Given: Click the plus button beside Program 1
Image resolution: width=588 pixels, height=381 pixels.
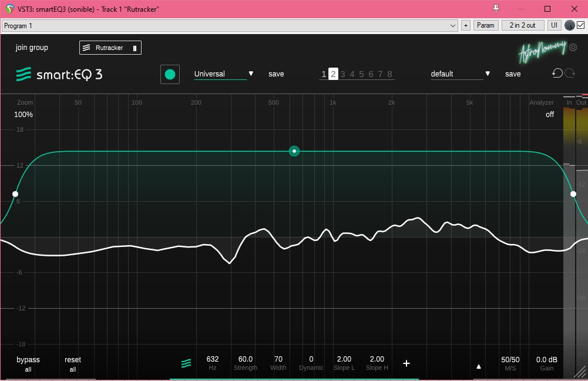Looking at the screenshot, I should click(466, 25).
